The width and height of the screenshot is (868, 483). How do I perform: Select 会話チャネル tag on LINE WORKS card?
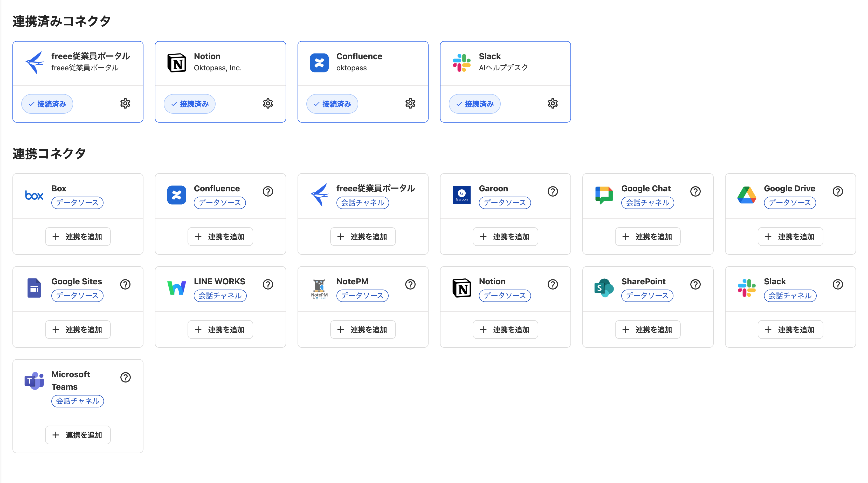coord(220,296)
